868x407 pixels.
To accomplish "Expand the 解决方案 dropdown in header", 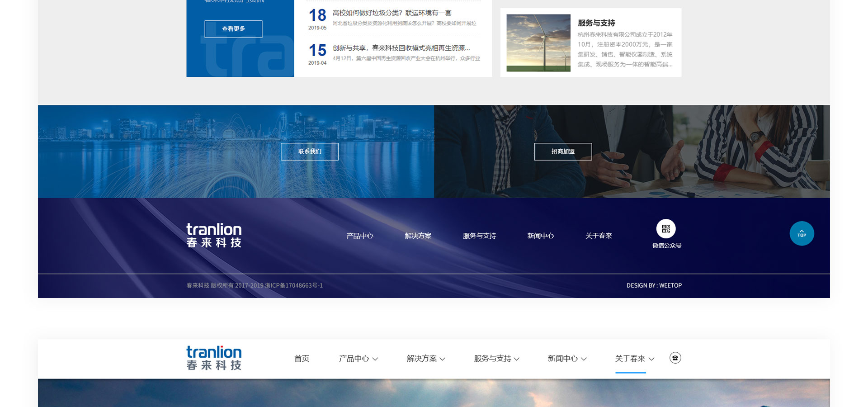I will pyautogui.click(x=426, y=359).
